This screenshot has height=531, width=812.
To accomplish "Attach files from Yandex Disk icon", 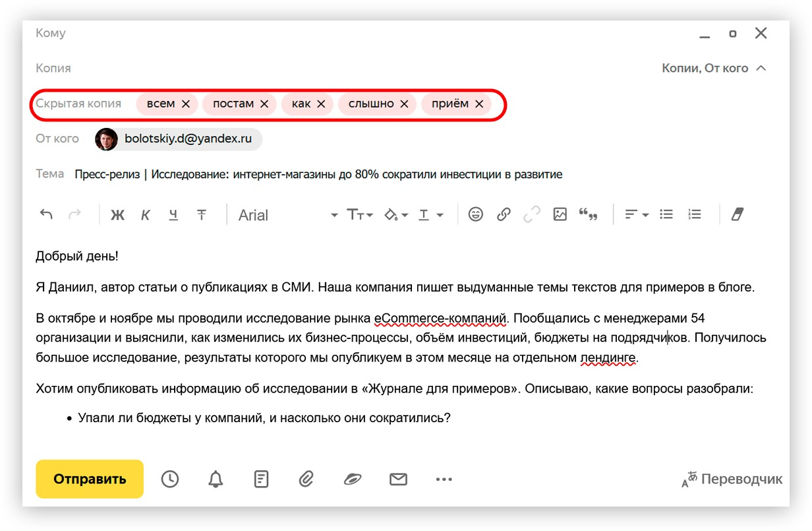I will pos(353,480).
